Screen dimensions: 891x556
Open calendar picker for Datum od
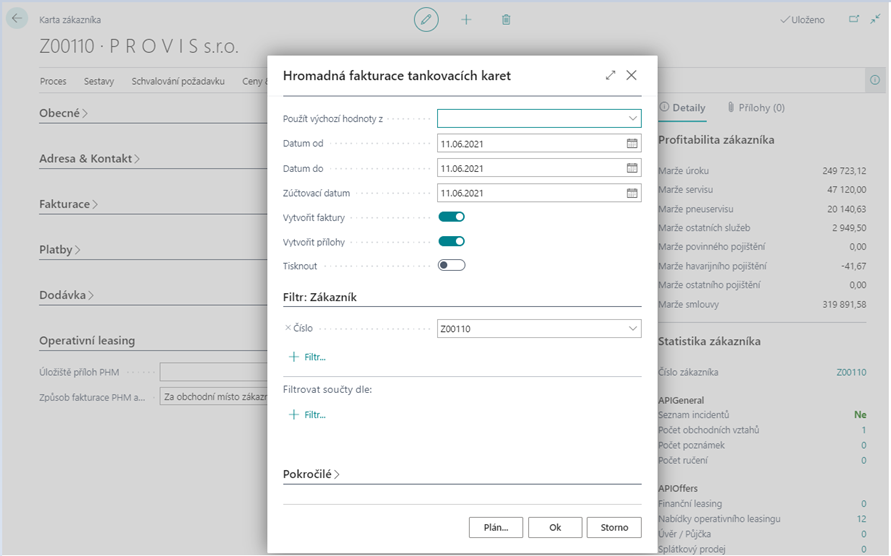click(x=632, y=143)
